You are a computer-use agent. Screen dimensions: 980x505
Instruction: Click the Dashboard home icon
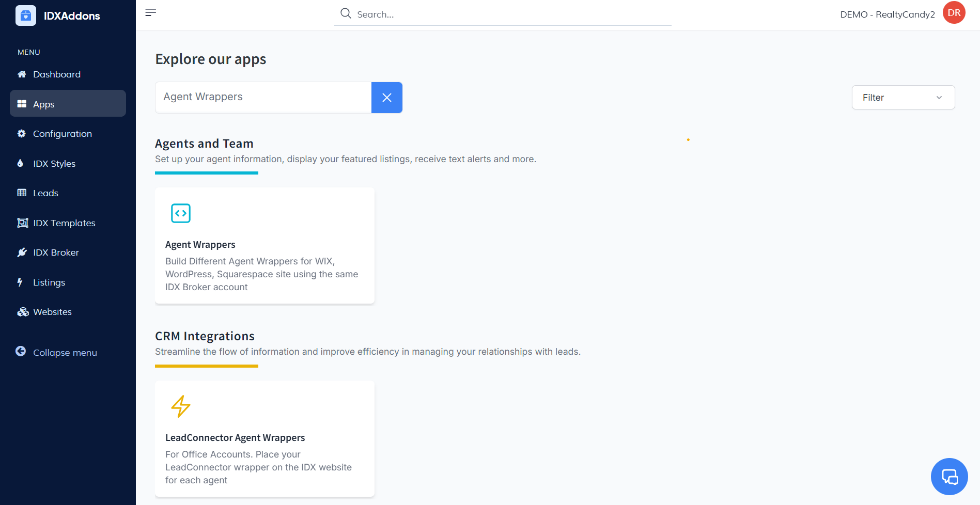(x=22, y=74)
